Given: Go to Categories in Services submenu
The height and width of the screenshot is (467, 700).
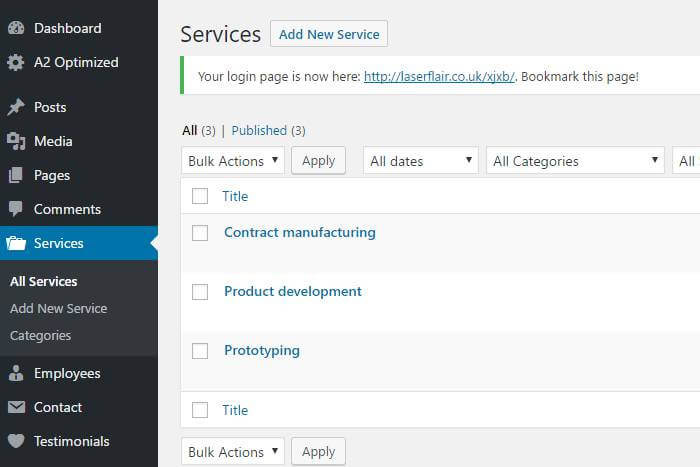Looking at the screenshot, I should point(40,335).
